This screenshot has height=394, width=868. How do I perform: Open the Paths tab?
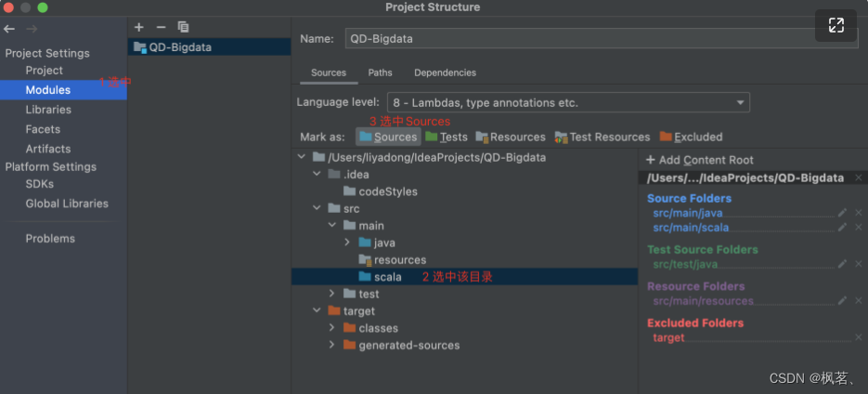(380, 72)
